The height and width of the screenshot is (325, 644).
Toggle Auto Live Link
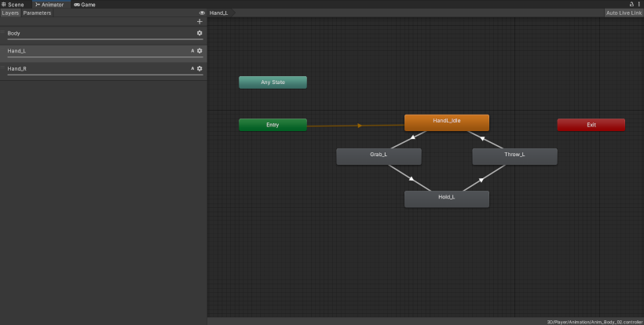(623, 13)
